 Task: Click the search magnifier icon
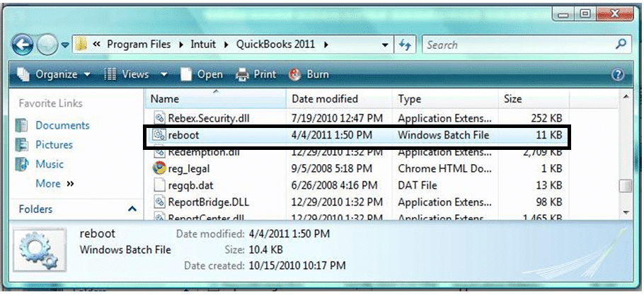[621, 44]
